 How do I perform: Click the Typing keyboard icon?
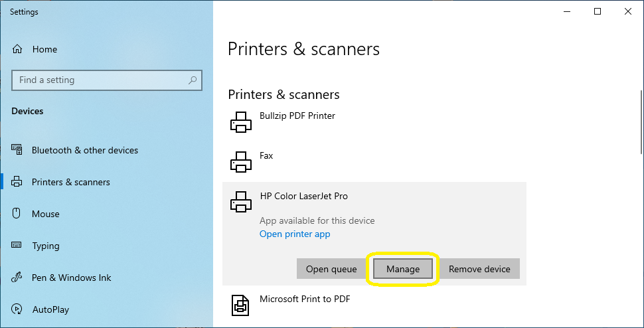point(17,246)
